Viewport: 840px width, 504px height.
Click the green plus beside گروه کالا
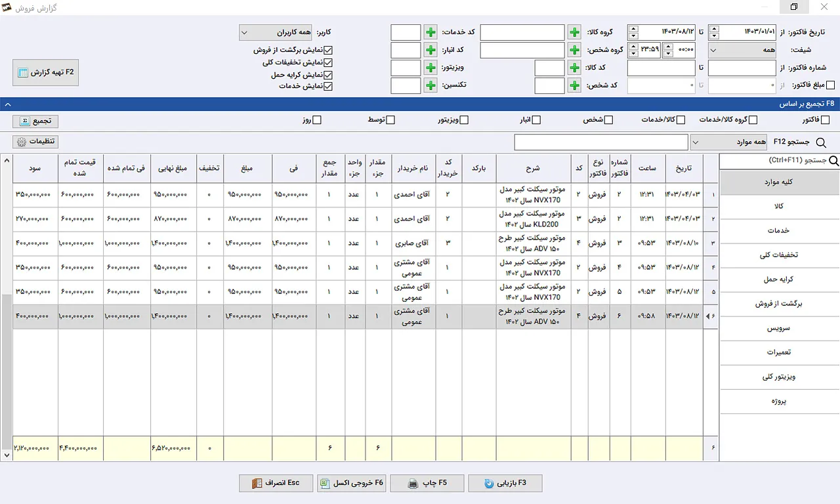[574, 32]
